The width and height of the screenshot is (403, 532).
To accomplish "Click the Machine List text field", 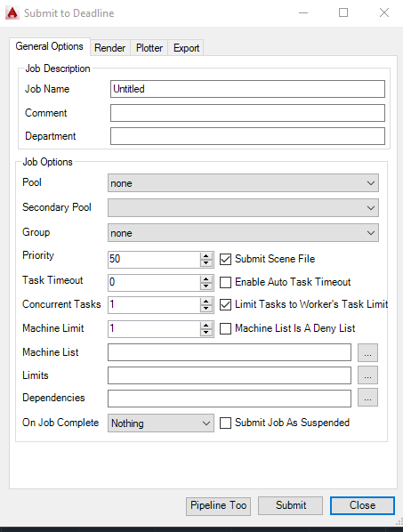I will tap(230, 352).
